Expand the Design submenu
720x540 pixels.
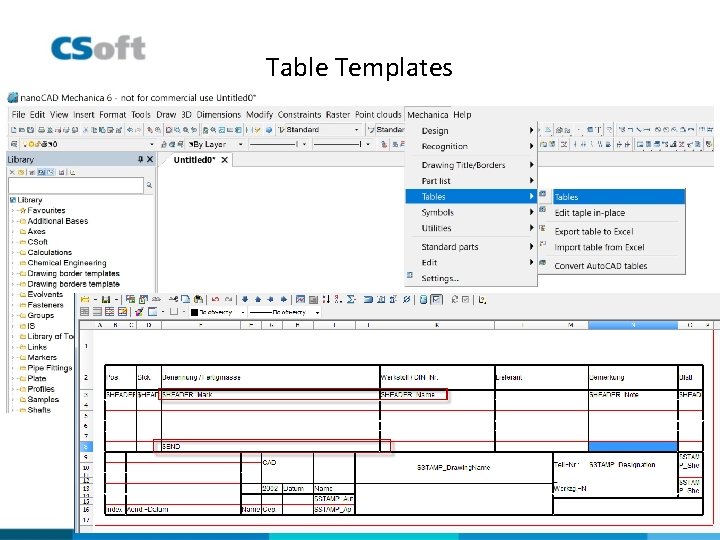[x=471, y=131]
